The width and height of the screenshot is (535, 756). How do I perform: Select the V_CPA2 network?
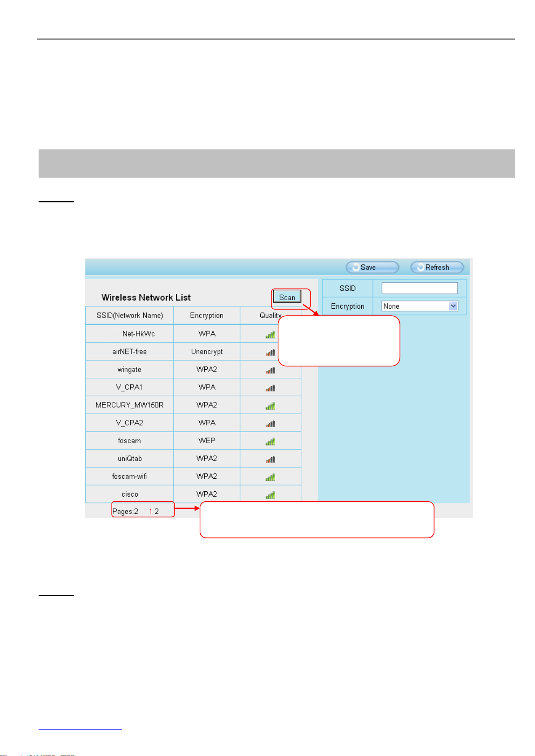(129, 423)
